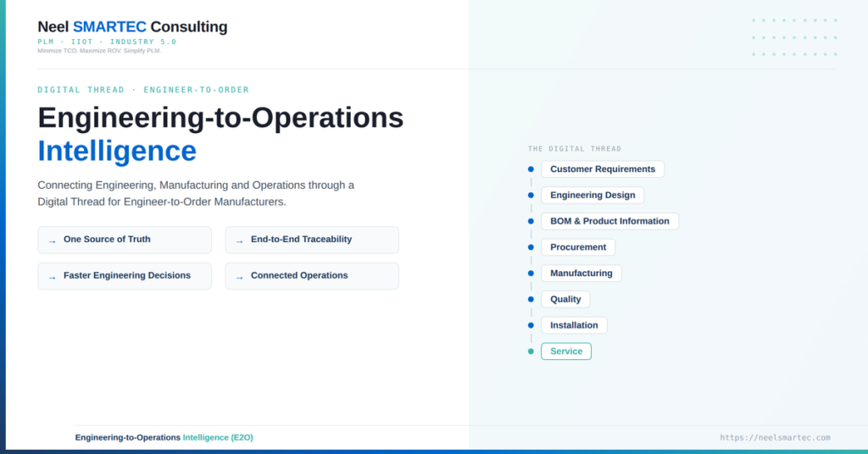The width and height of the screenshot is (868, 454).
Task: Click the arrow icon beside Connected Operations
Action: tap(239, 278)
